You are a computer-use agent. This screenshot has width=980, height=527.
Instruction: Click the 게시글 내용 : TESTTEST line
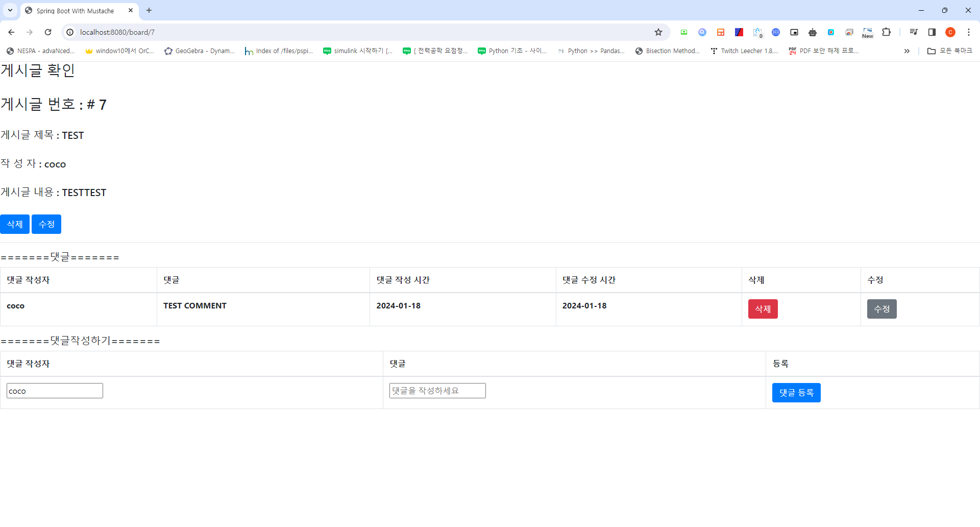[x=54, y=192]
